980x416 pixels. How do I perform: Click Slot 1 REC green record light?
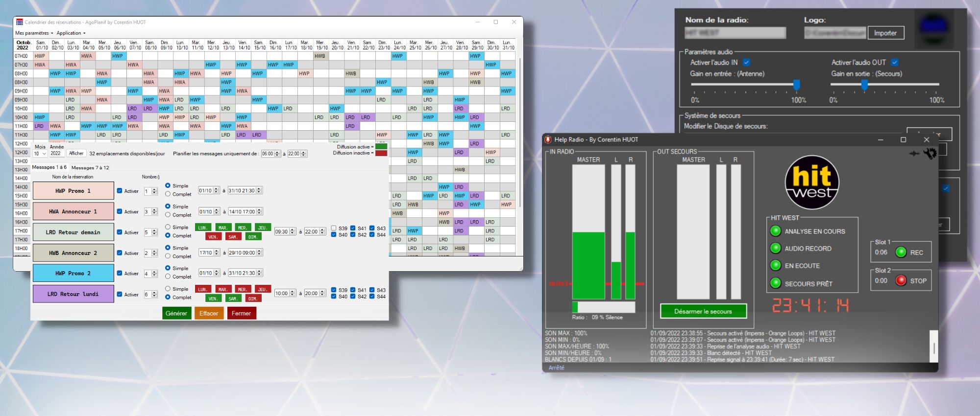point(901,252)
